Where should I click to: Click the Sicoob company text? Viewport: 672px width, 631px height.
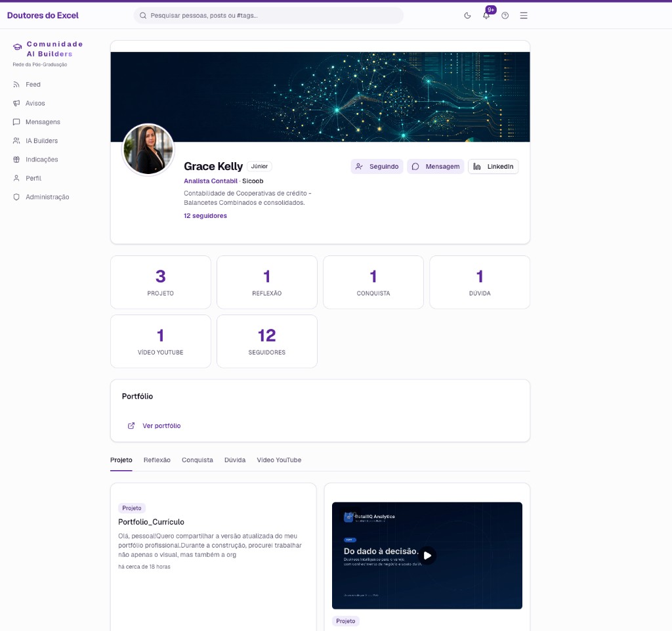point(253,181)
